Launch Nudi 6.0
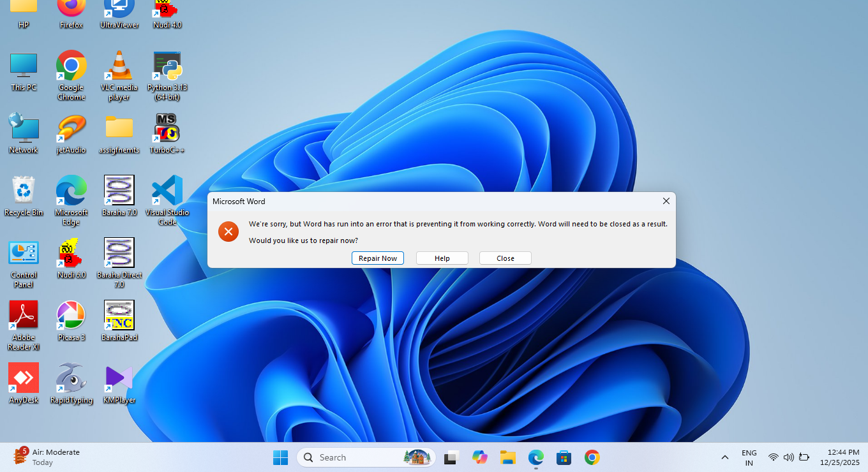 [71, 254]
